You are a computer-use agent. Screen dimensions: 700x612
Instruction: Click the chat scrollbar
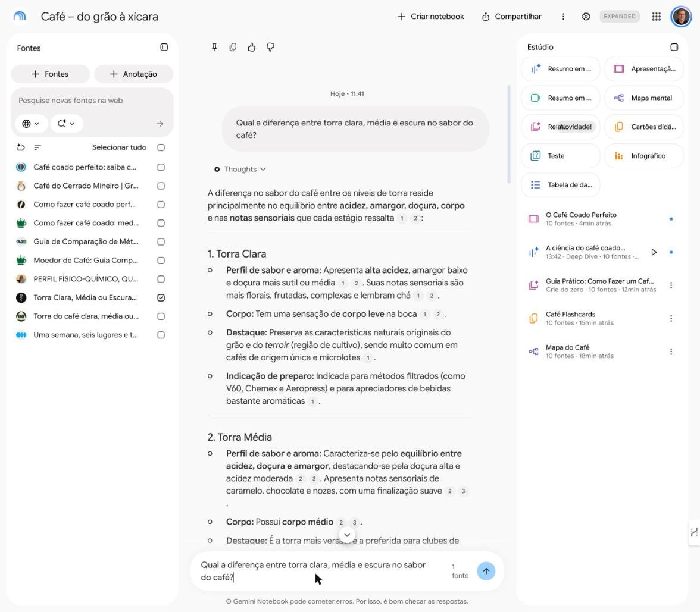[509, 134]
